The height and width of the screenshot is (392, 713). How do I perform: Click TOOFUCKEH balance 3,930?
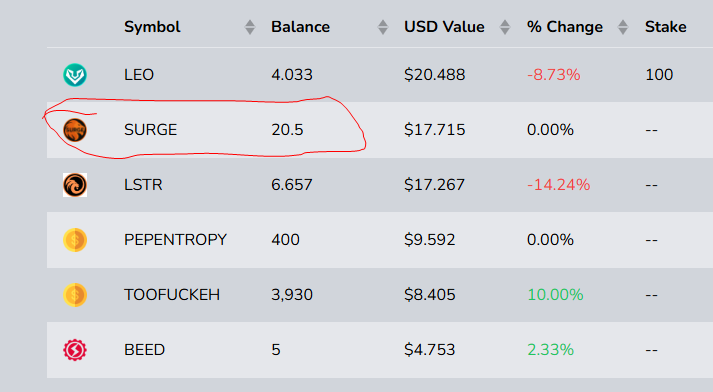click(292, 295)
